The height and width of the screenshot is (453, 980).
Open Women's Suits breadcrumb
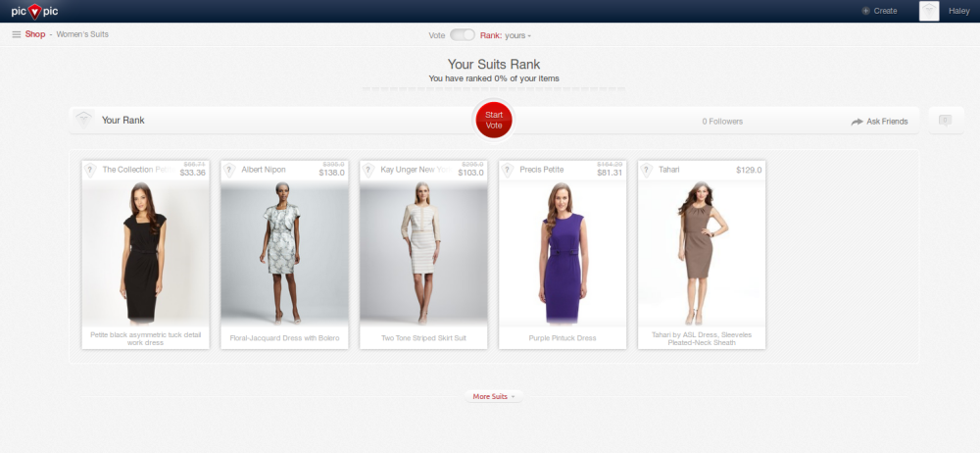point(82,34)
